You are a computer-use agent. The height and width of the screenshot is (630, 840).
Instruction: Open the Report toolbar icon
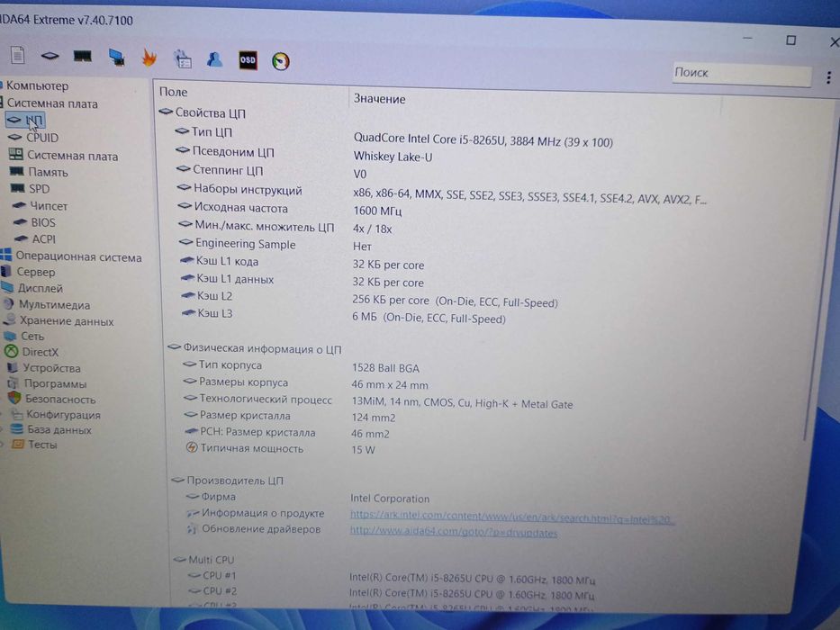pyautogui.click(x=18, y=54)
